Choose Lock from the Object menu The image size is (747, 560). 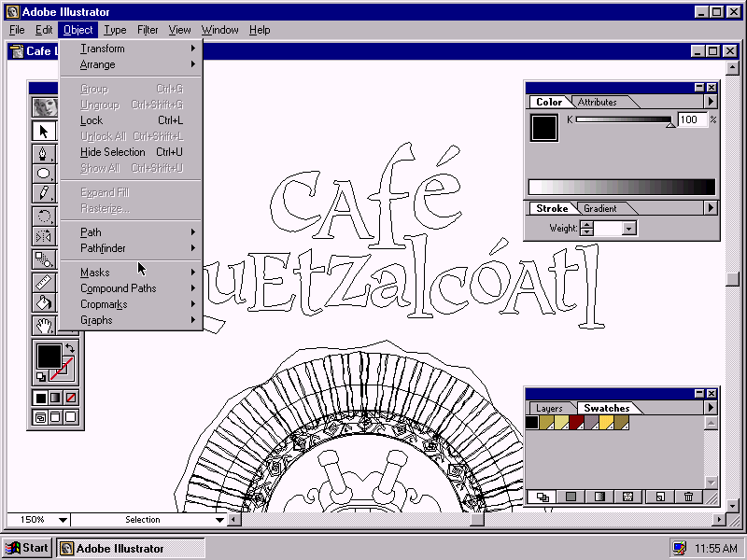pos(132,120)
